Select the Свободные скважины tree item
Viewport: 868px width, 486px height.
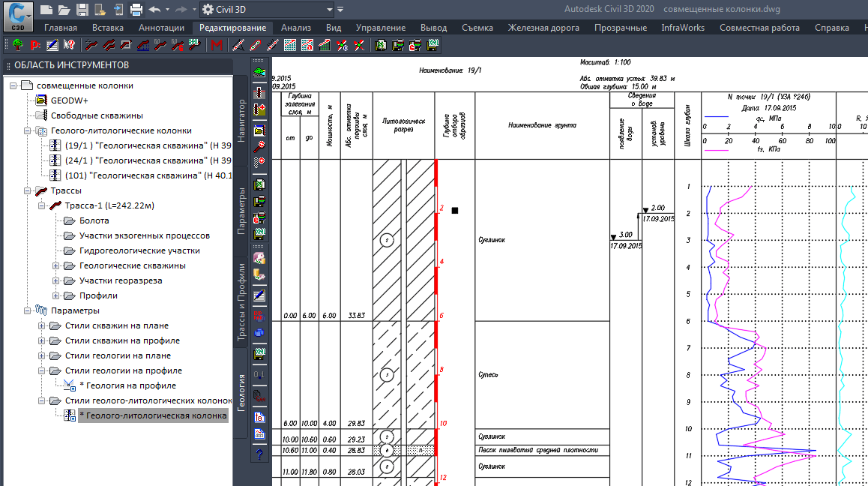[97, 115]
